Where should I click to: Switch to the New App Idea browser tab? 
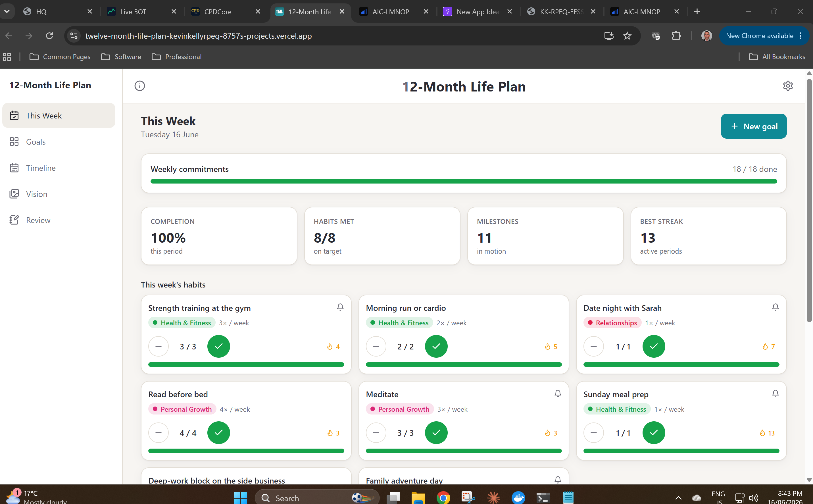[x=478, y=12]
